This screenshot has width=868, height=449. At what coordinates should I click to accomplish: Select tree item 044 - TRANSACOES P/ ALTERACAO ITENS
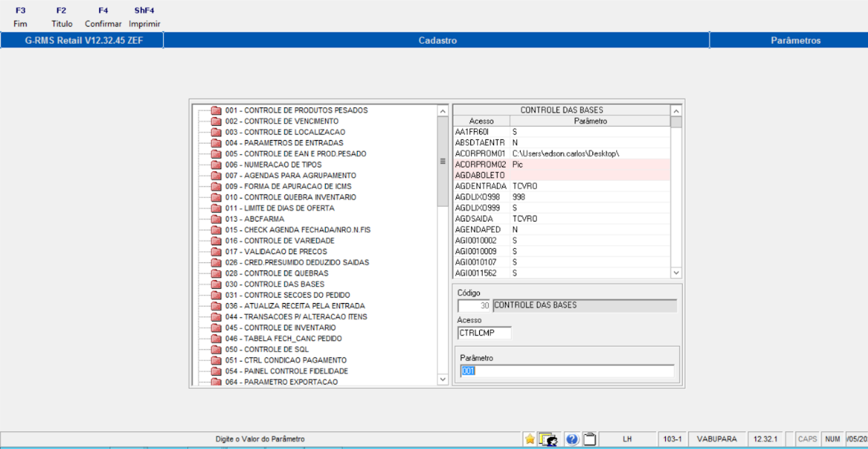296,316
